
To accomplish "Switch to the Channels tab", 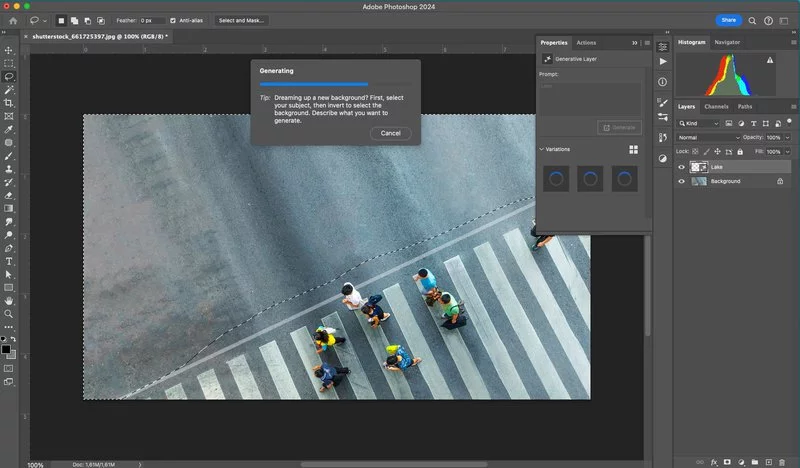I will (x=716, y=107).
